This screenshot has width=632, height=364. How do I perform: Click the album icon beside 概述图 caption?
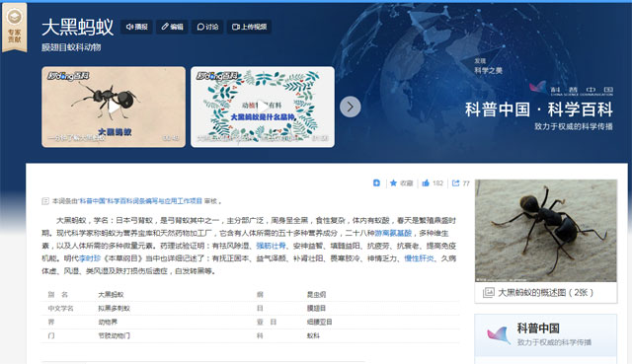(489, 293)
